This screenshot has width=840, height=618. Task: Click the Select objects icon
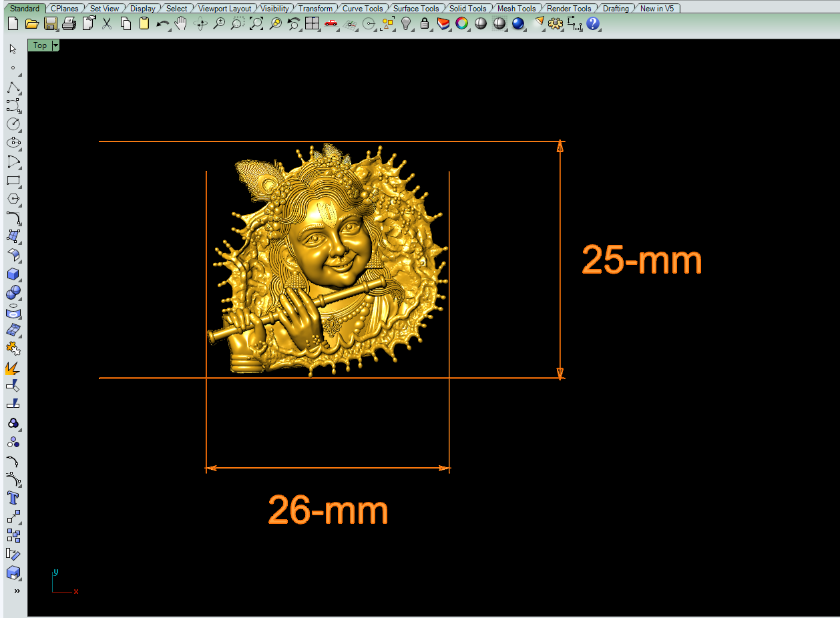click(387, 23)
